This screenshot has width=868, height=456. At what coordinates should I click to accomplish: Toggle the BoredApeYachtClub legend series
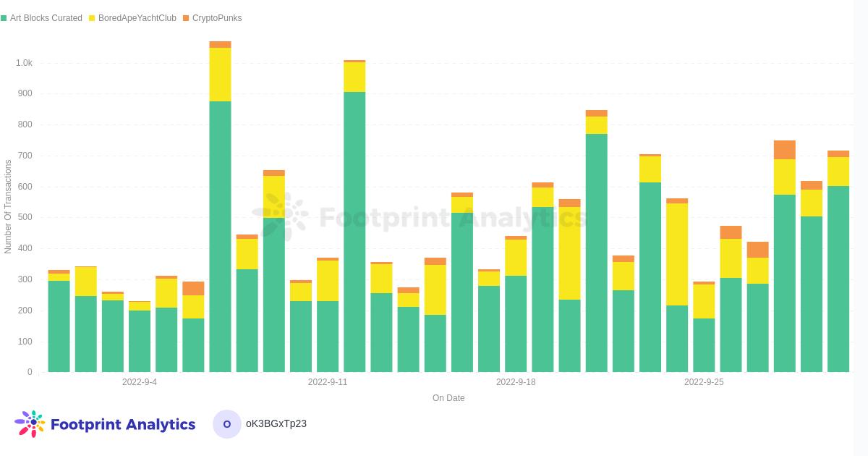coord(132,18)
